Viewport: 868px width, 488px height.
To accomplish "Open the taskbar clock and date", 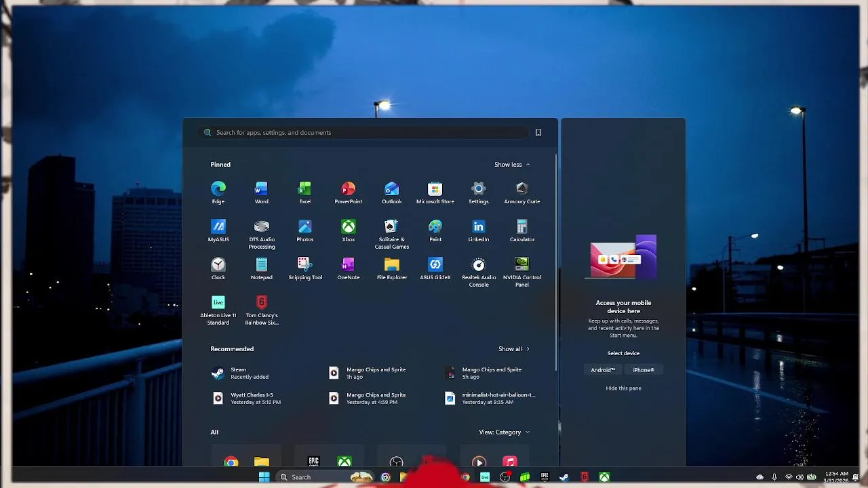I will point(837,477).
